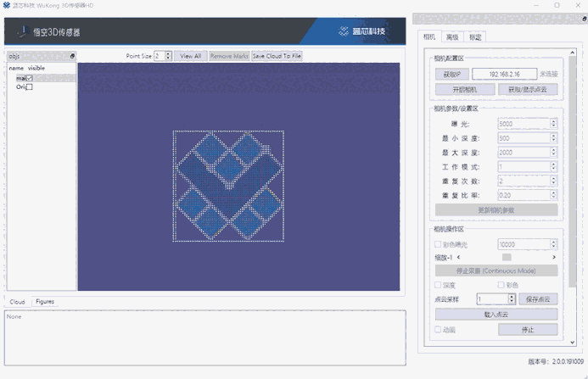Click the 未连接 connection status text
The width and height of the screenshot is (588, 379).
(x=549, y=75)
